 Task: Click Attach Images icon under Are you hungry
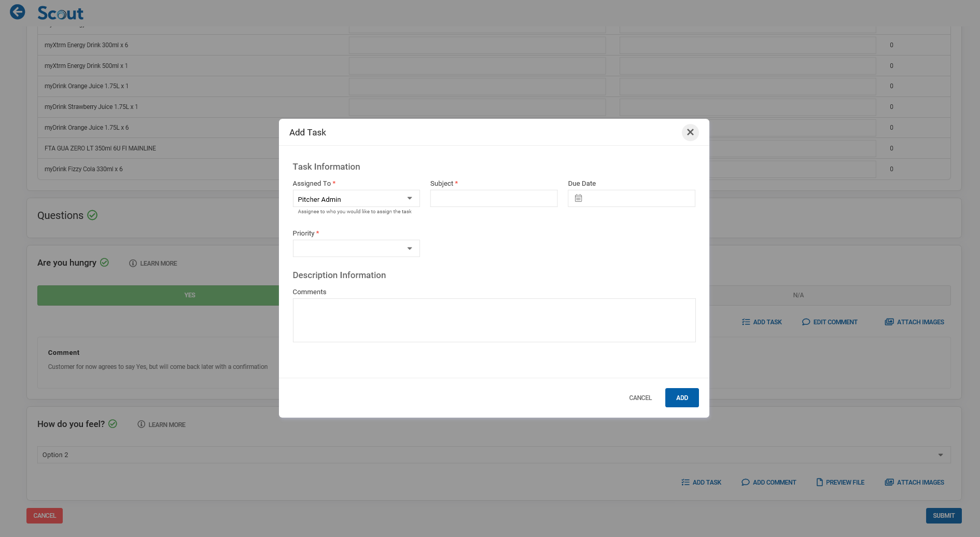[889, 322]
